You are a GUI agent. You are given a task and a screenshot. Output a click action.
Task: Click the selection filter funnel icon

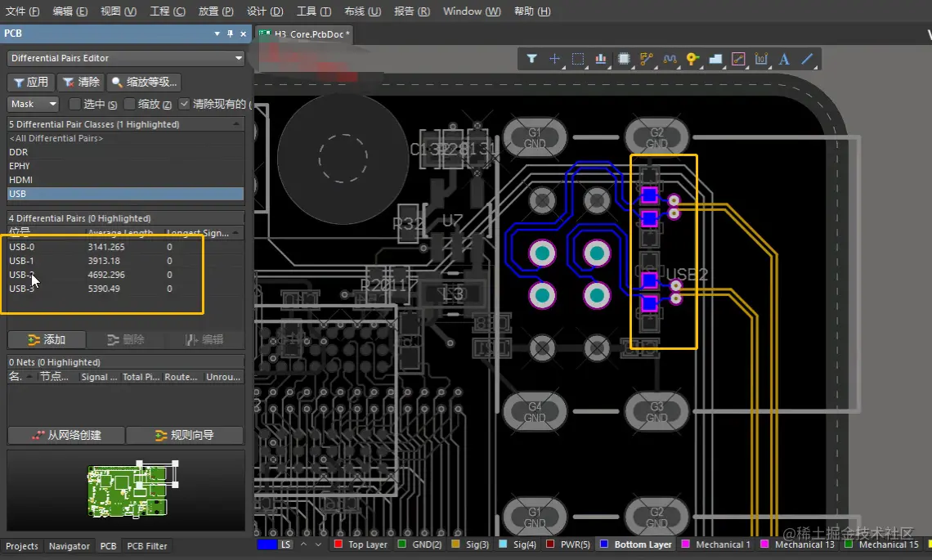(531, 59)
